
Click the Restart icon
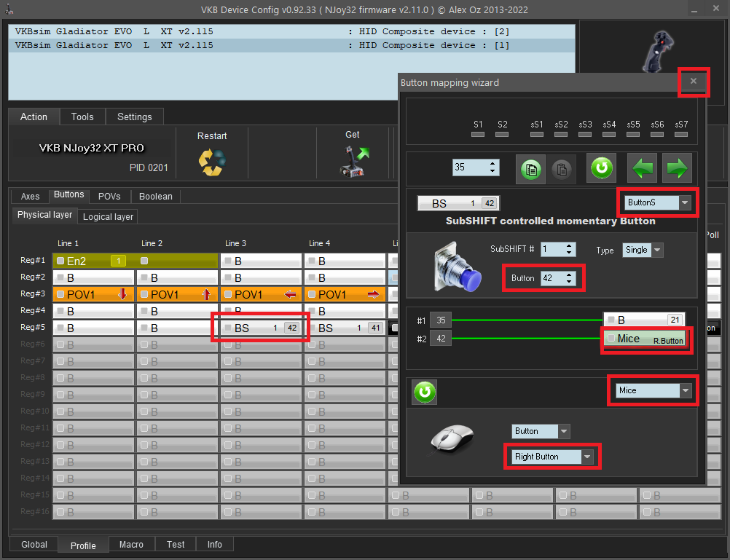pyautogui.click(x=212, y=162)
